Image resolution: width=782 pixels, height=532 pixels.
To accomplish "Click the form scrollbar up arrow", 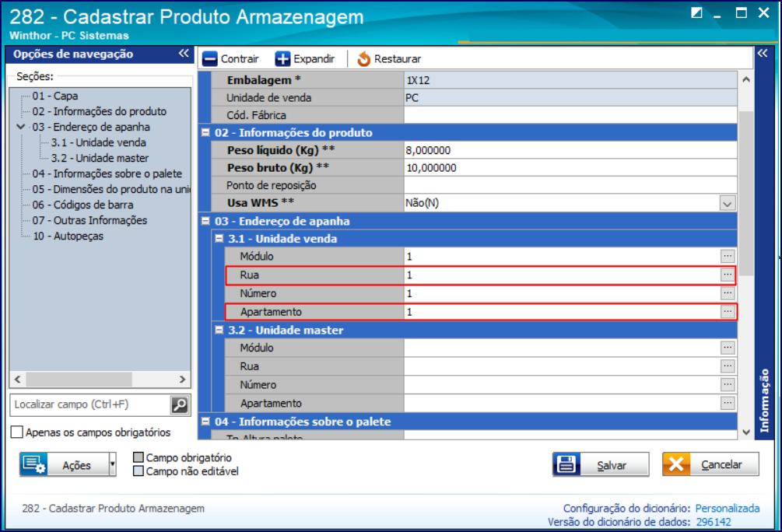I will [746, 80].
